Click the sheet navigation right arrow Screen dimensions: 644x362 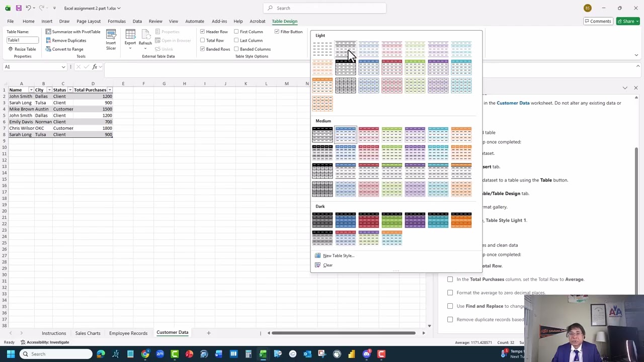point(21,333)
